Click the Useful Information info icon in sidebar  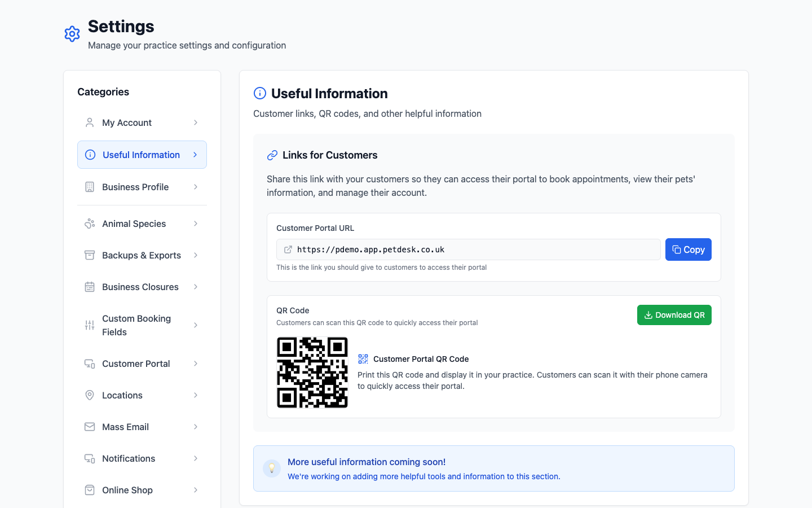(90, 155)
